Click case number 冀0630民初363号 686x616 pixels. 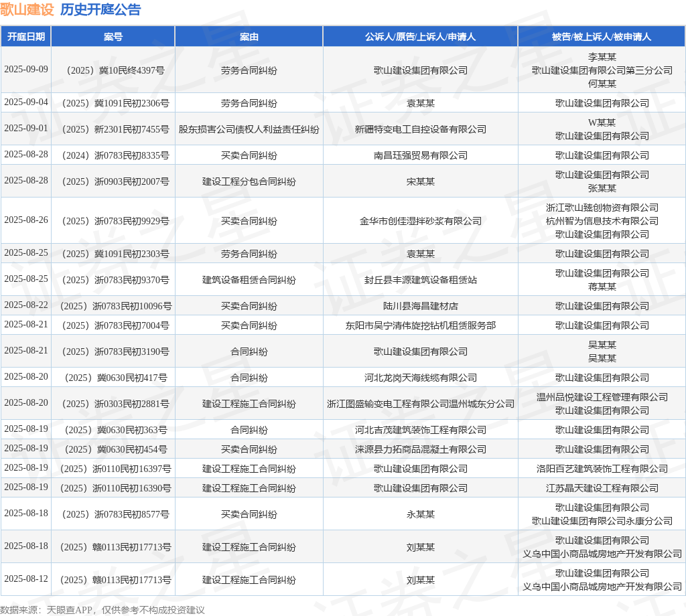115,430
